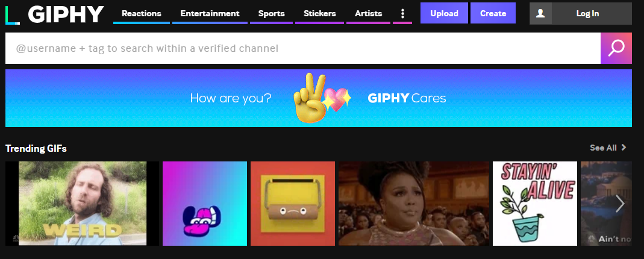Click the peace hand emoji in the banner
Screen dimensions: 644x259
310,98
